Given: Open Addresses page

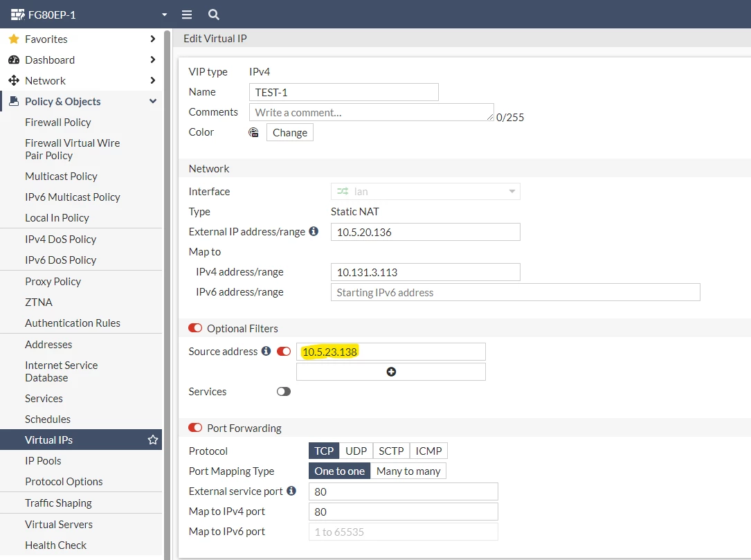Looking at the screenshot, I should [x=48, y=345].
